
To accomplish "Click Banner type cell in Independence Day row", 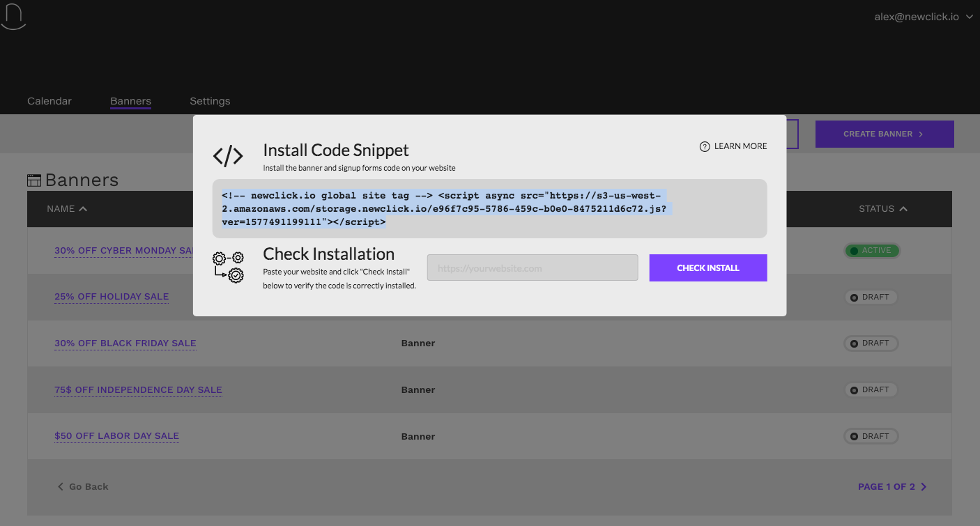I will tap(418, 390).
